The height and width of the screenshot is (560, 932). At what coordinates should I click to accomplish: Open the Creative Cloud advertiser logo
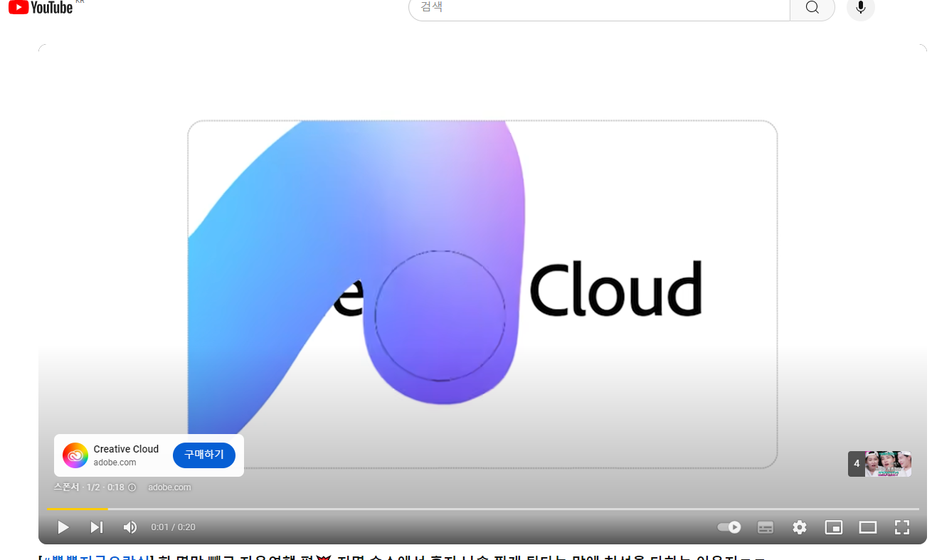(75, 455)
